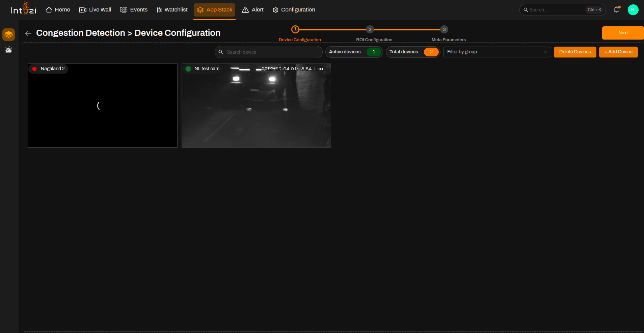Viewport: 644px width, 333px height.
Task: Select the NL test cam feed
Action: pos(256,105)
